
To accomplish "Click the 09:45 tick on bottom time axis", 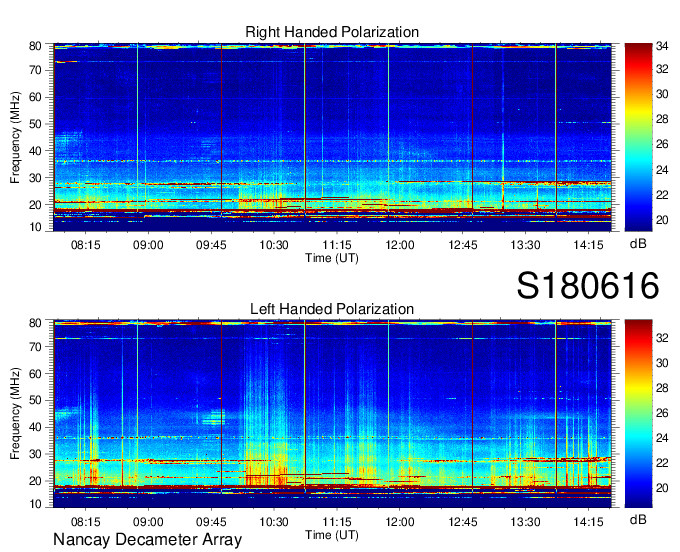I will click(211, 522).
